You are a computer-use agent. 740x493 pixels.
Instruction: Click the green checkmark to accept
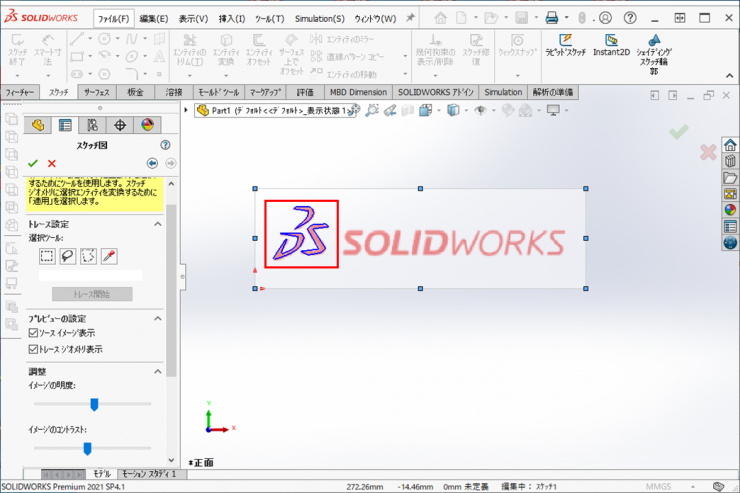pyautogui.click(x=33, y=163)
